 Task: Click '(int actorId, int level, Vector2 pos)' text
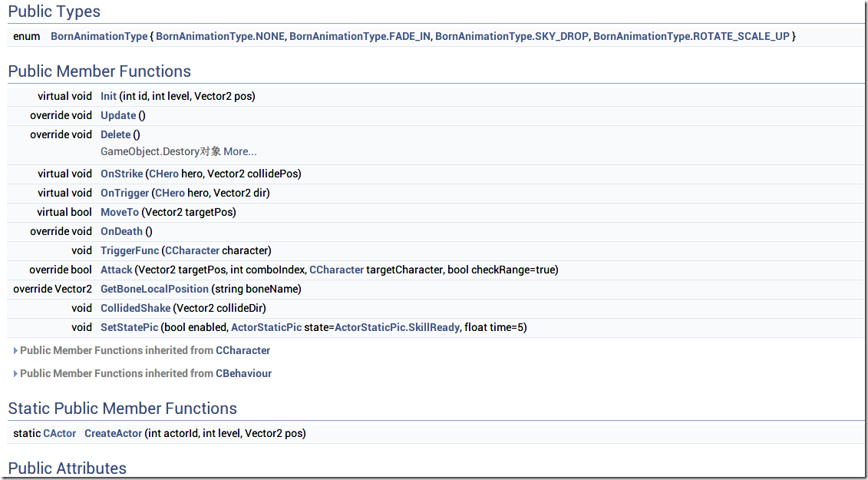click(x=226, y=433)
